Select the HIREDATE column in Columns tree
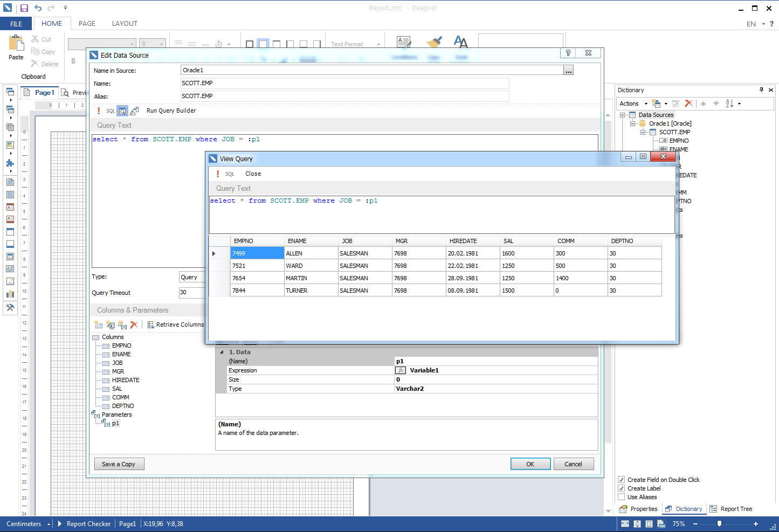779x532 pixels. coord(126,380)
